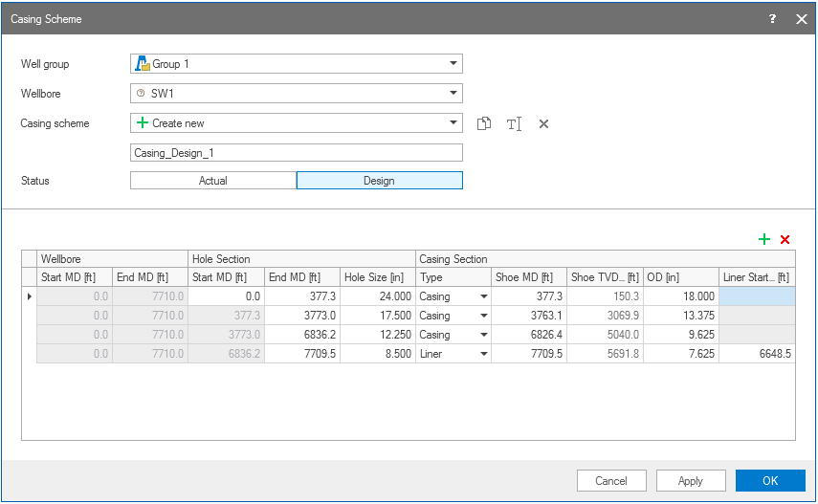
Task: Click the OK button
Action: (770, 481)
